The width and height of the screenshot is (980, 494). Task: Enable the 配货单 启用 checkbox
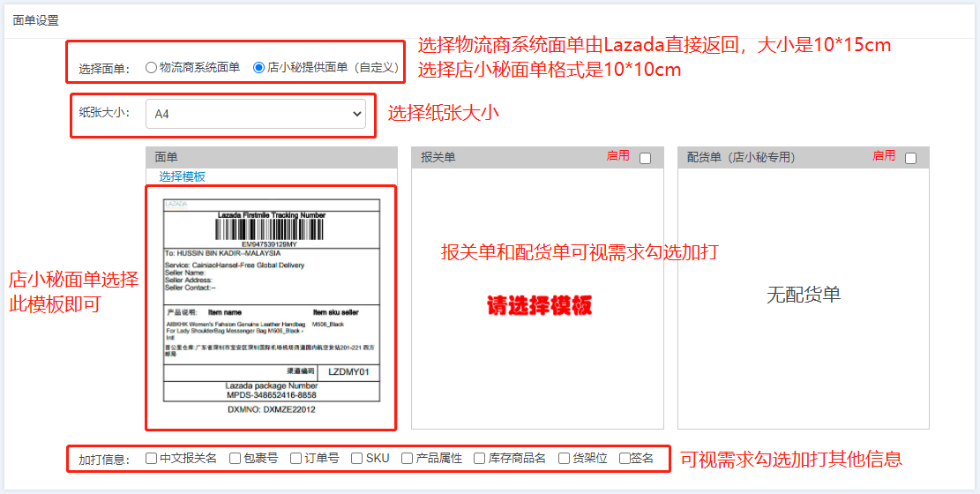click(910, 159)
